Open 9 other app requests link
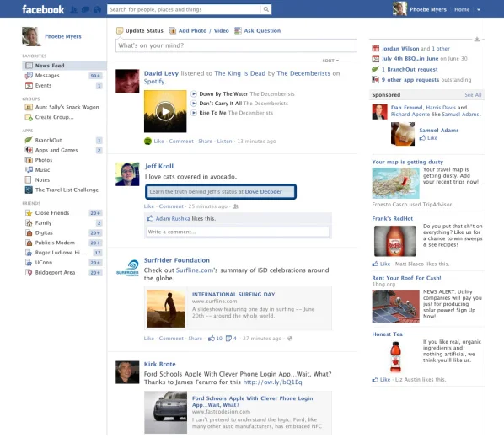Screen dimensions: 504x438 click(410, 80)
